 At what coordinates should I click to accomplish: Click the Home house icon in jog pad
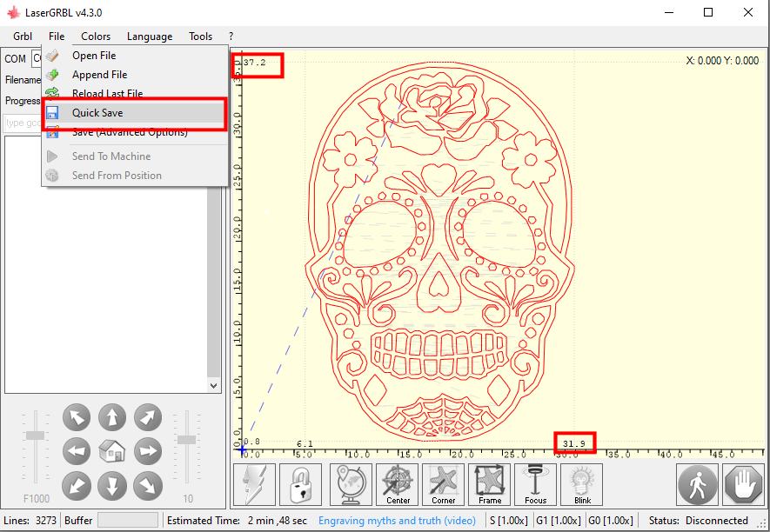(x=112, y=451)
